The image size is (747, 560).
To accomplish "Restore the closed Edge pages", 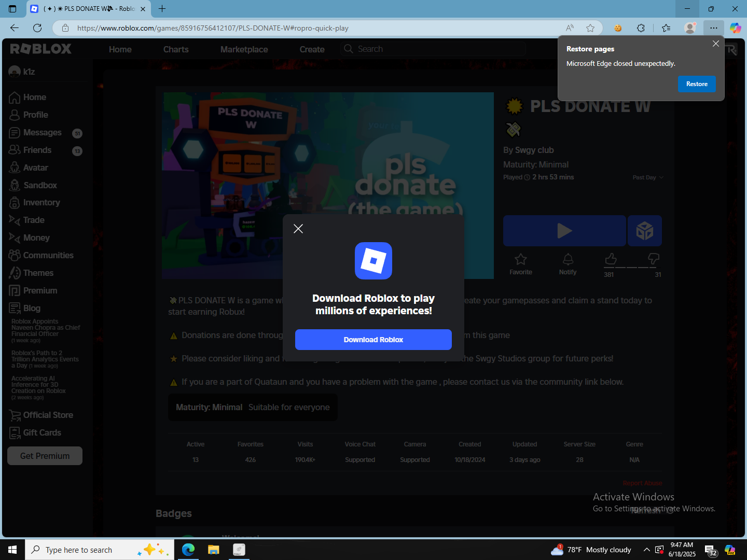I will tap(697, 84).
